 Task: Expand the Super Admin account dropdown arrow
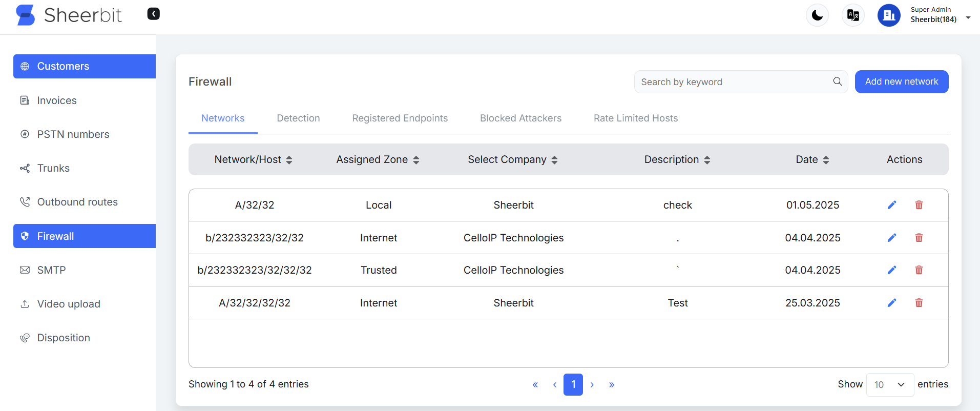tap(968, 17)
